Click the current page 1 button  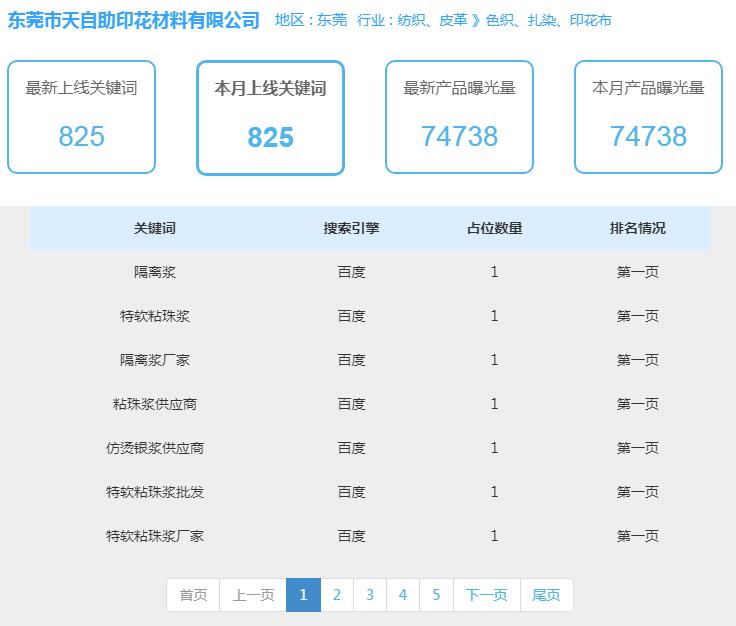click(x=304, y=595)
